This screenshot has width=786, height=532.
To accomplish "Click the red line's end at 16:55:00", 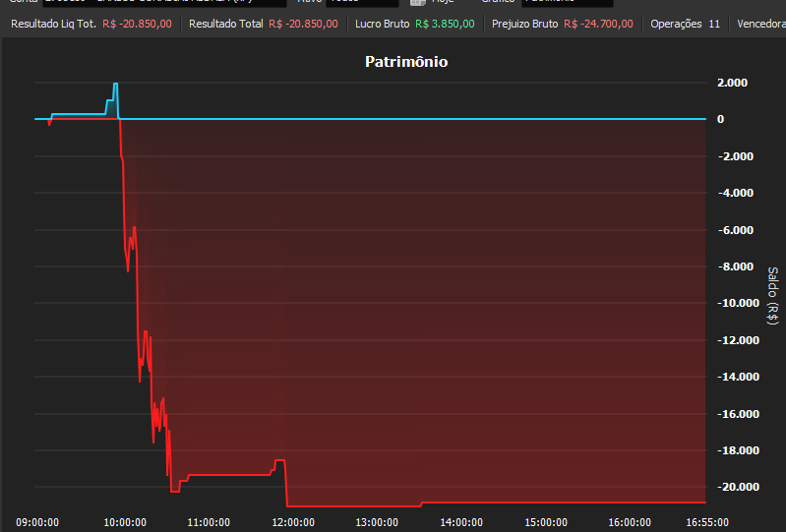I will point(704,502).
